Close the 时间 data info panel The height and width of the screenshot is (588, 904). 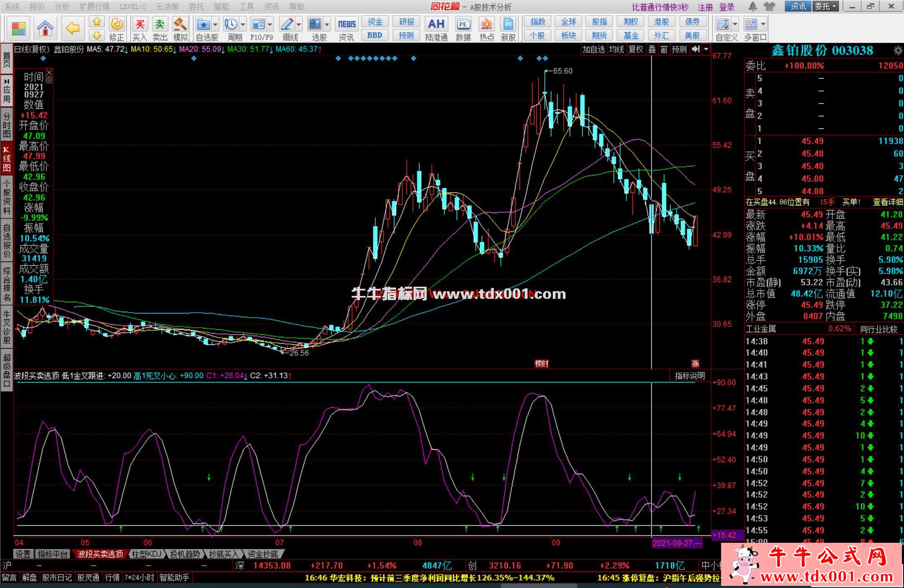click(49, 72)
